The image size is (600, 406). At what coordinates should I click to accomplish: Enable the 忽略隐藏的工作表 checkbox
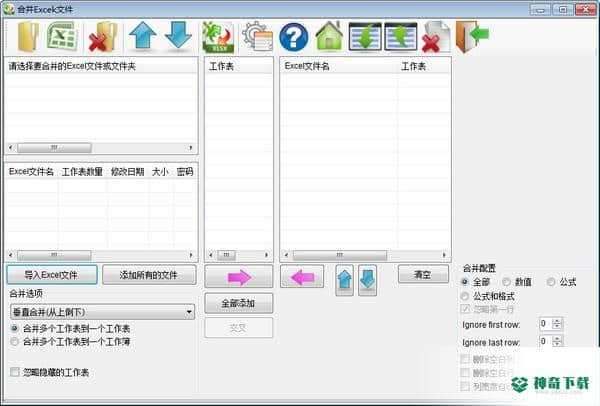(15, 372)
